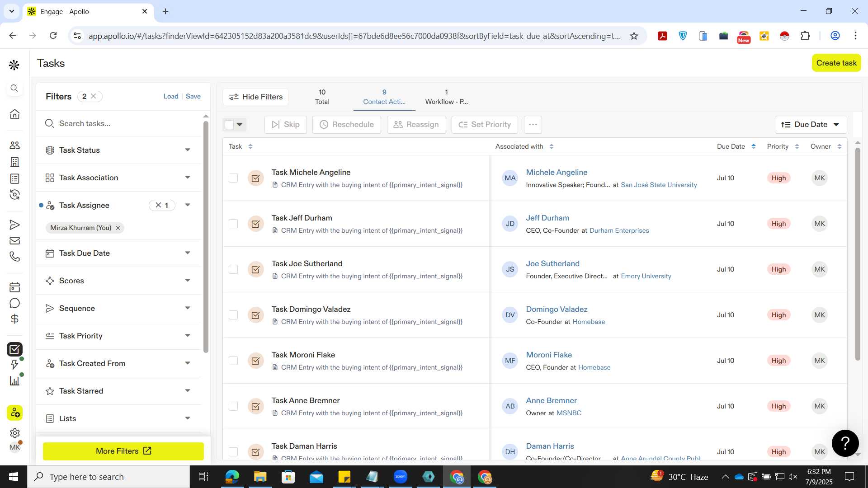Select checkbox for Task Jeff Durham
This screenshot has width=868, height=488.
pyautogui.click(x=233, y=224)
